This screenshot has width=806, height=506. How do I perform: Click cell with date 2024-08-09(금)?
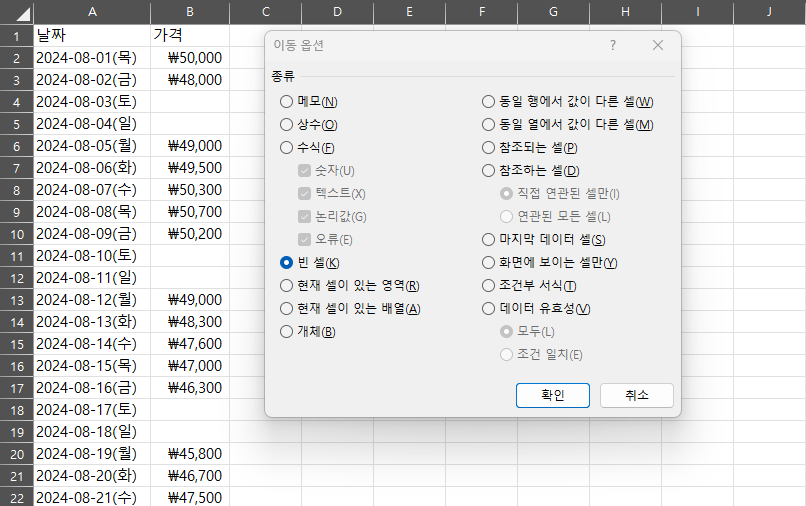click(x=92, y=234)
